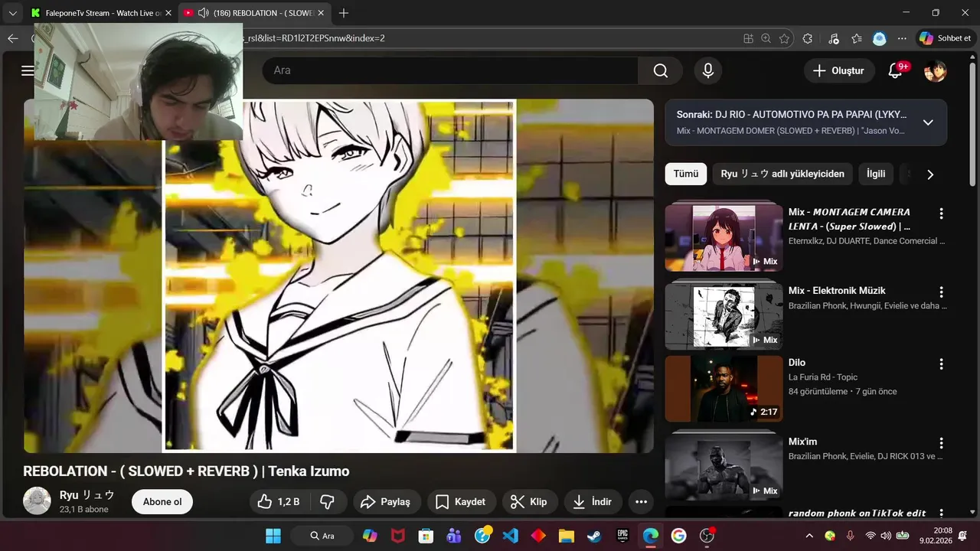Select Ryu リュウ adlı yükleyiciden chip
The height and width of the screenshot is (551, 980).
(782, 174)
